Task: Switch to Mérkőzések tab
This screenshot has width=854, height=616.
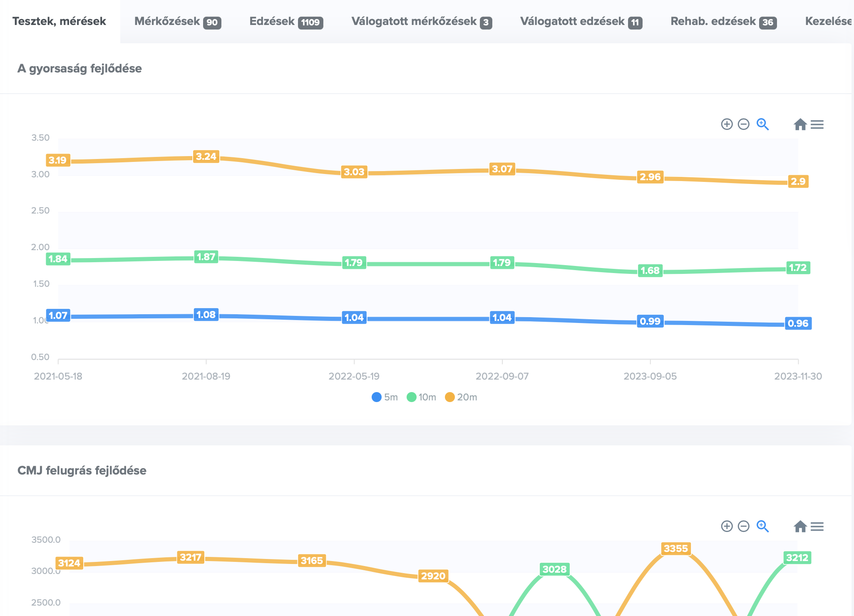Action: (x=177, y=22)
